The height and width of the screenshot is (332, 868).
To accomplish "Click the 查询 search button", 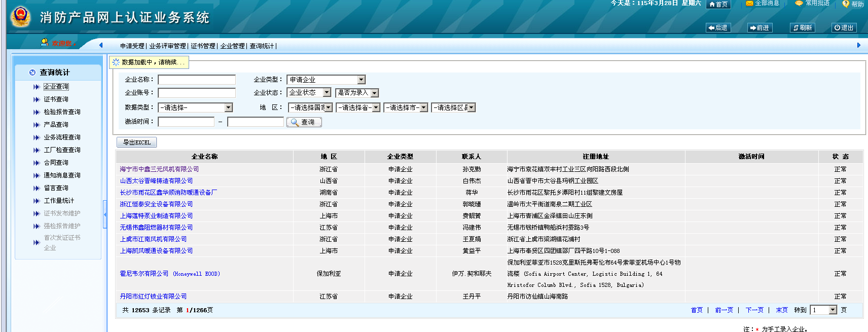I will tap(304, 122).
